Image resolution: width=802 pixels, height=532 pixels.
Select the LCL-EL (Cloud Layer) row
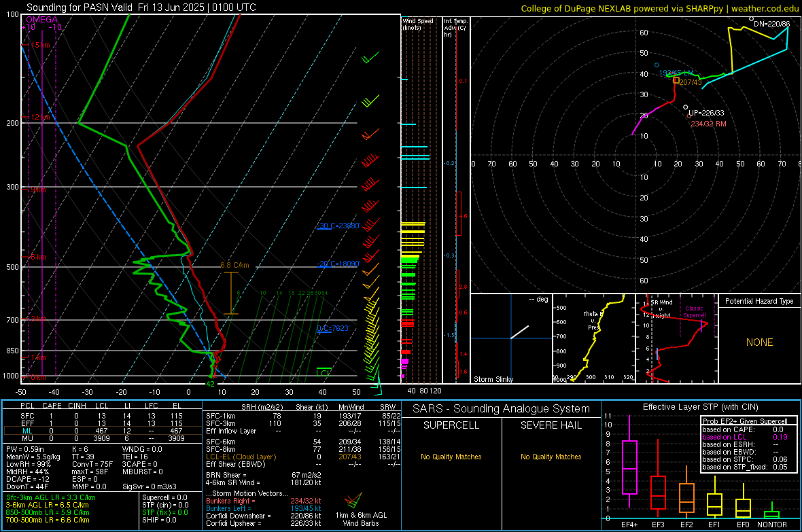tap(303, 457)
